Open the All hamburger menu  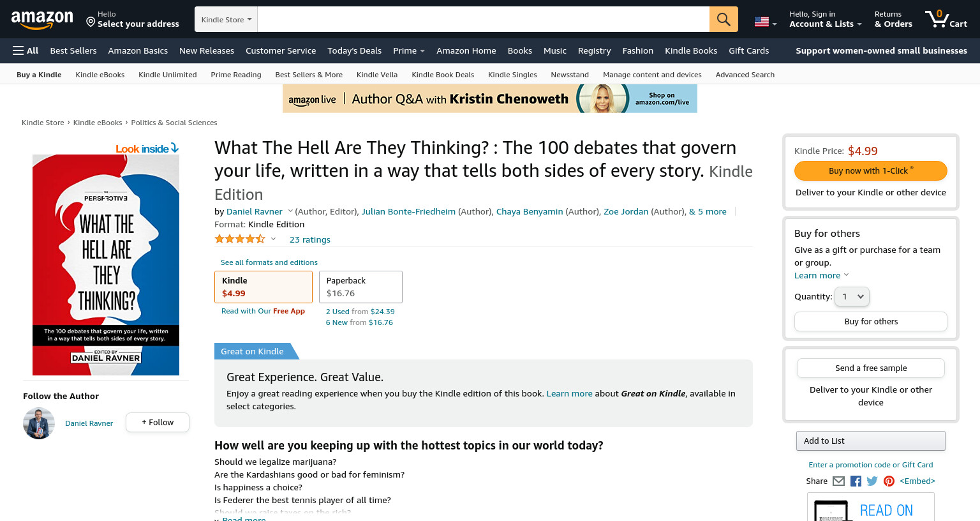click(26, 50)
